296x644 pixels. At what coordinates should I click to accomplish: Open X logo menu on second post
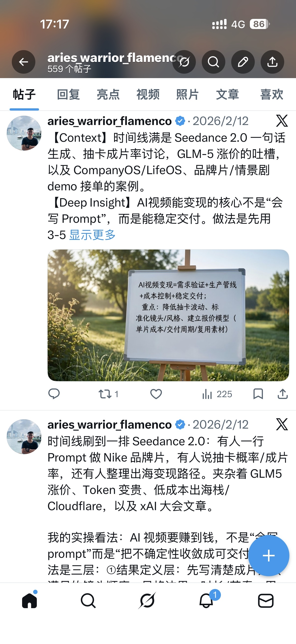click(x=282, y=424)
